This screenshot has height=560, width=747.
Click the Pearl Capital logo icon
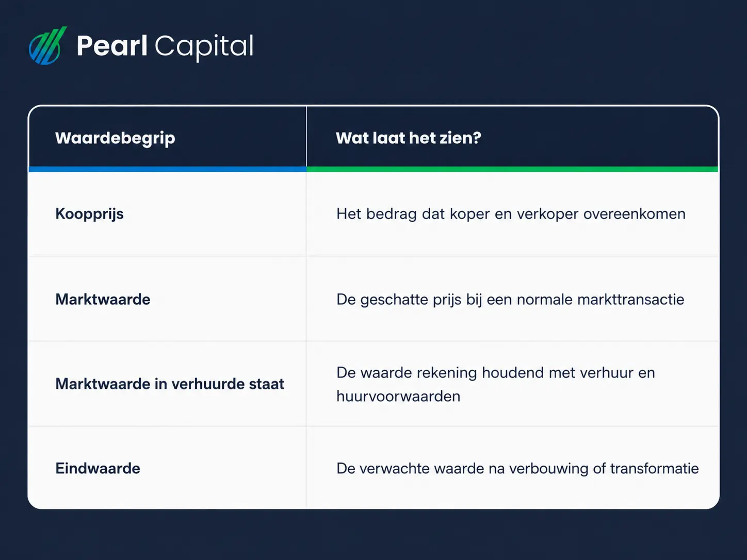pos(47,45)
